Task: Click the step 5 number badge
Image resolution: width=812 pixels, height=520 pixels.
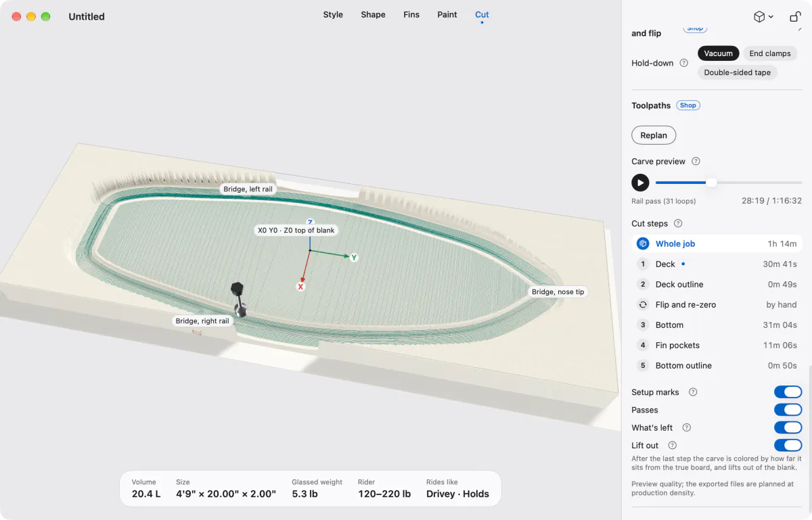Action: pos(643,365)
